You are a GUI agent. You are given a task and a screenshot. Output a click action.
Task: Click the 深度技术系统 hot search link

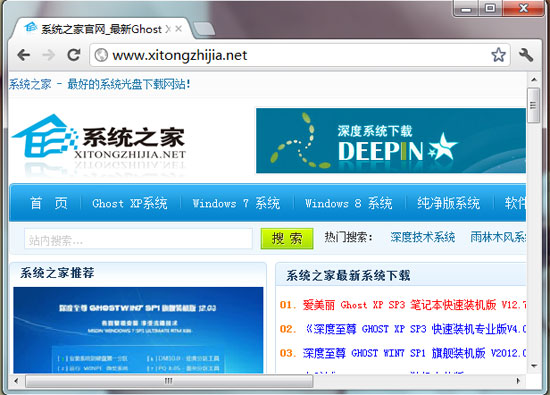[x=423, y=237]
